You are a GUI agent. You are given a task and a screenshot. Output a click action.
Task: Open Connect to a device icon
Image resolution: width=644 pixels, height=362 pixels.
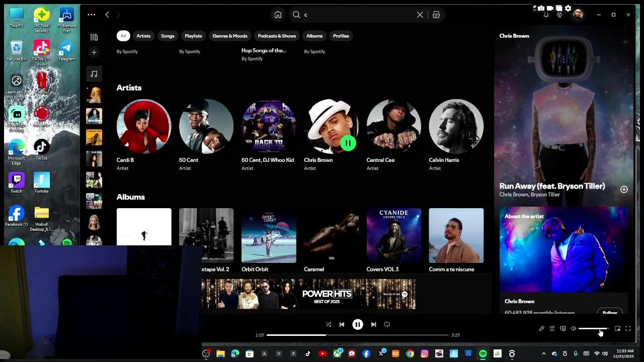pos(562,329)
